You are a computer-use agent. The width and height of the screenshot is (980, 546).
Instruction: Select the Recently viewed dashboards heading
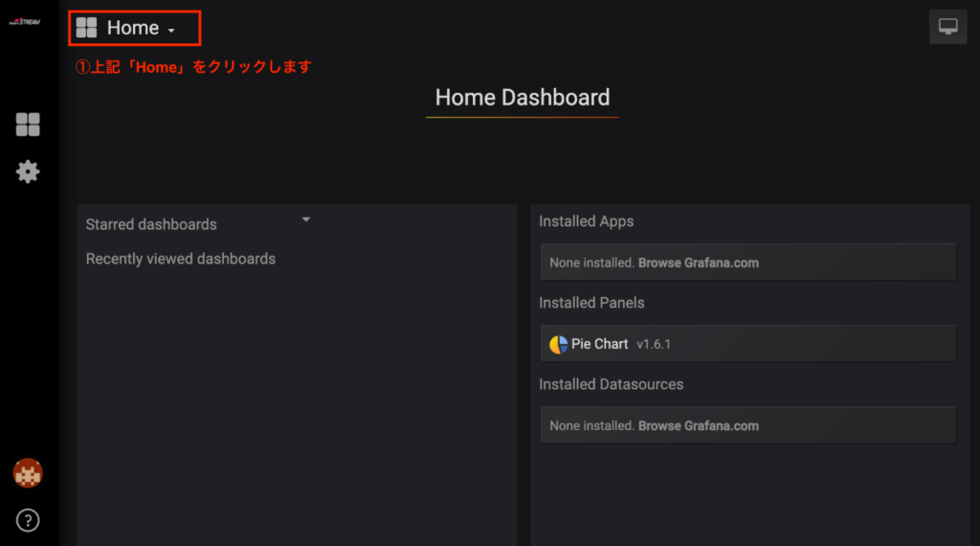181,259
